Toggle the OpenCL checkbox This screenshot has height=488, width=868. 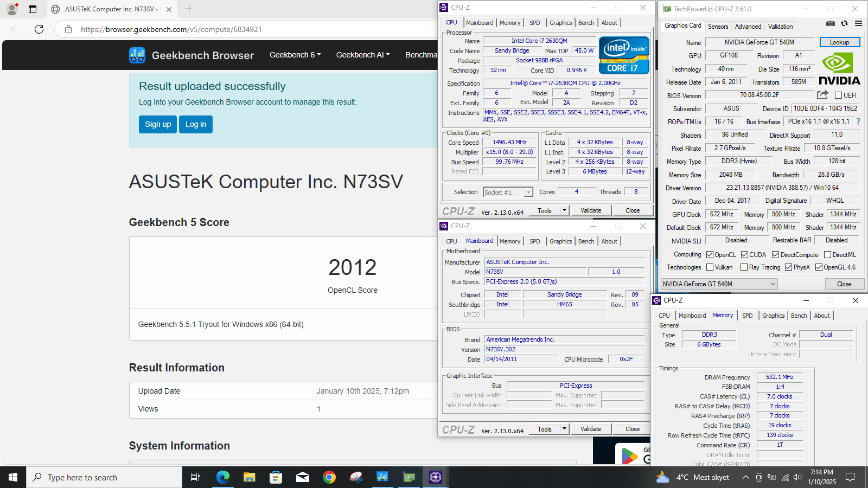[710, 254]
